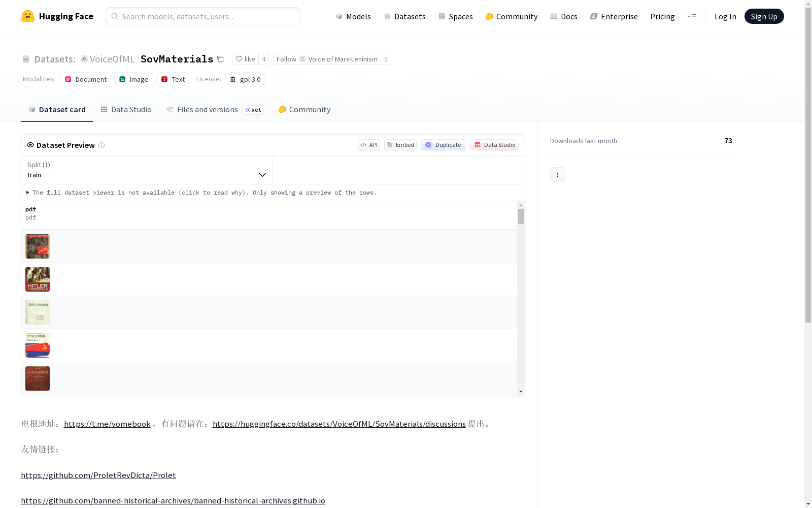Open Docs from the top bar

pos(564,16)
